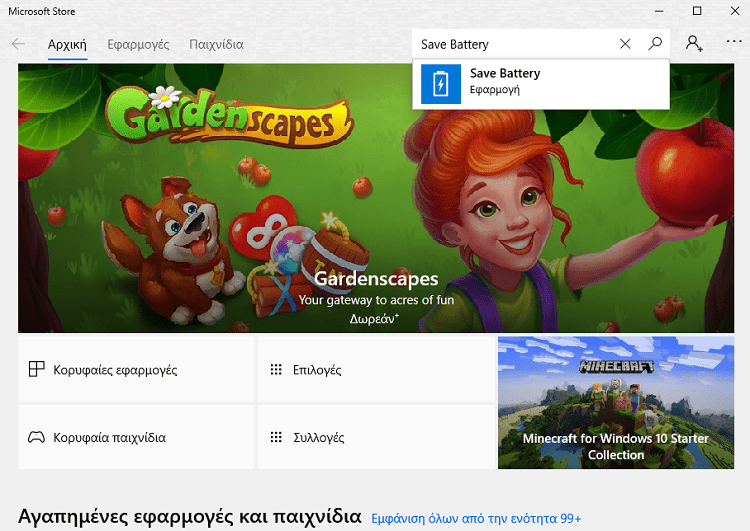
Task: Click the grid icon next to Κορυφαίες εφαρμογές
Action: [36, 369]
